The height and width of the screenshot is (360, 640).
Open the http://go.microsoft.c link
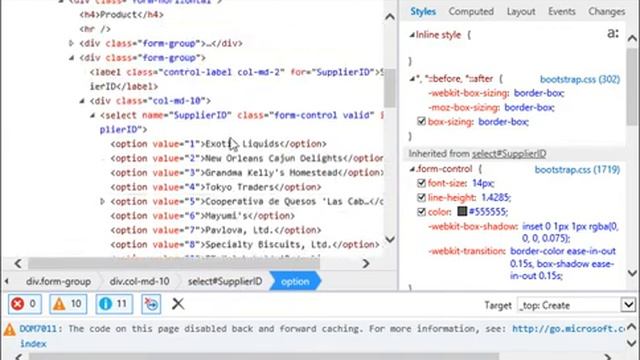point(568,329)
